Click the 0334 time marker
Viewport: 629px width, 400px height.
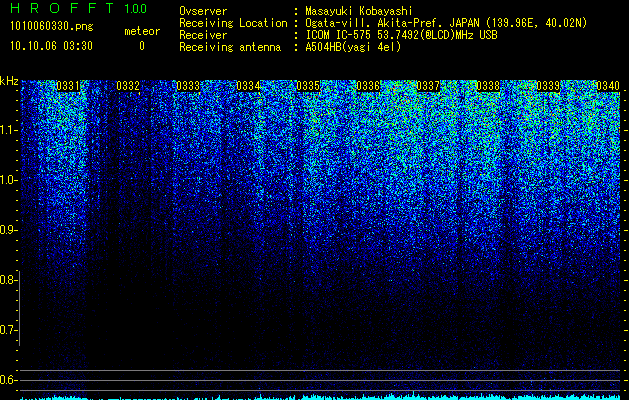(248, 86)
